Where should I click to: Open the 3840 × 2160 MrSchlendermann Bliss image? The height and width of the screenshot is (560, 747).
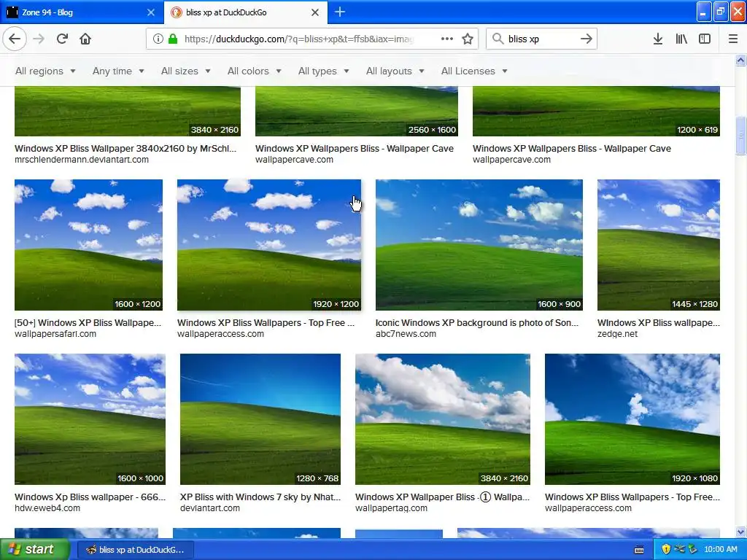[x=127, y=111]
